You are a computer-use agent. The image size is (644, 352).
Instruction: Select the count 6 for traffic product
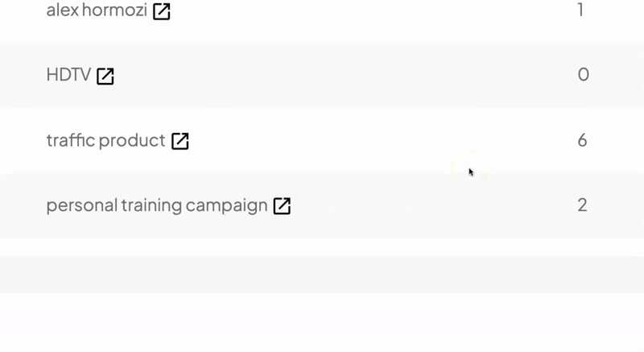pyautogui.click(x=582, y=140)
